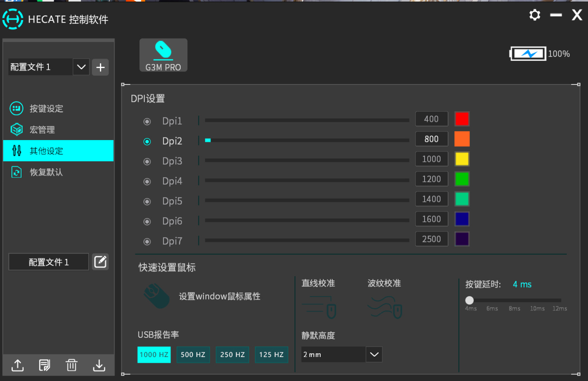
Task: Minimize the HECATE window
Action: pos(556,15)
